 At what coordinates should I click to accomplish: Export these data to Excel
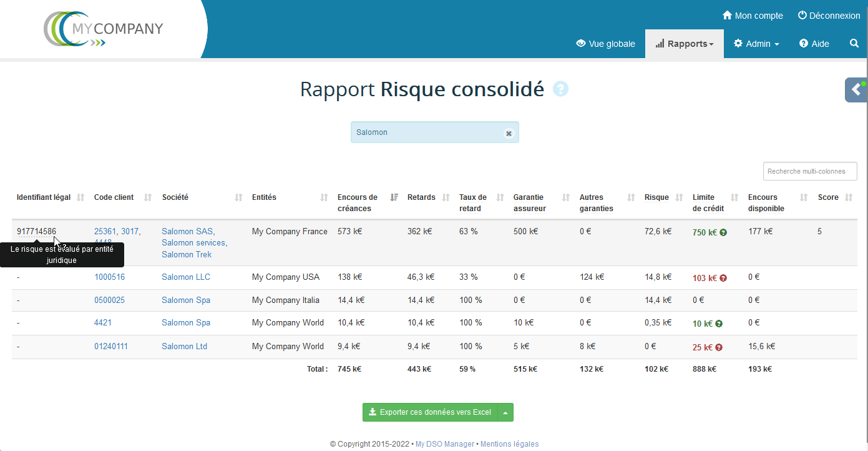point(430,412)
